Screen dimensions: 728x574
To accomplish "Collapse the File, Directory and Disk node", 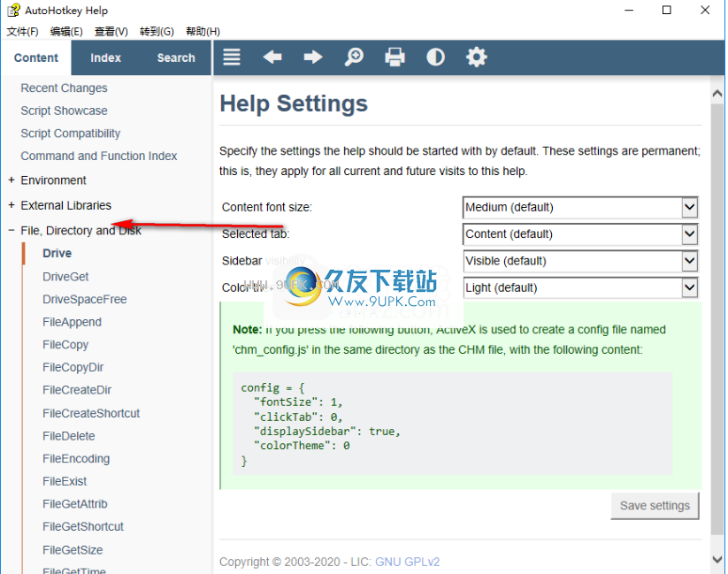I will coord(11,230).
